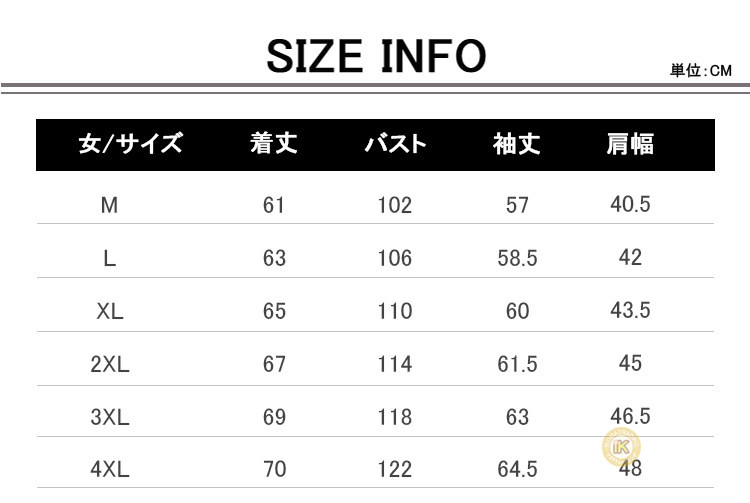Select the 3XL size row label
Viewport: 750px width, 503px height.
pos(110,417)
